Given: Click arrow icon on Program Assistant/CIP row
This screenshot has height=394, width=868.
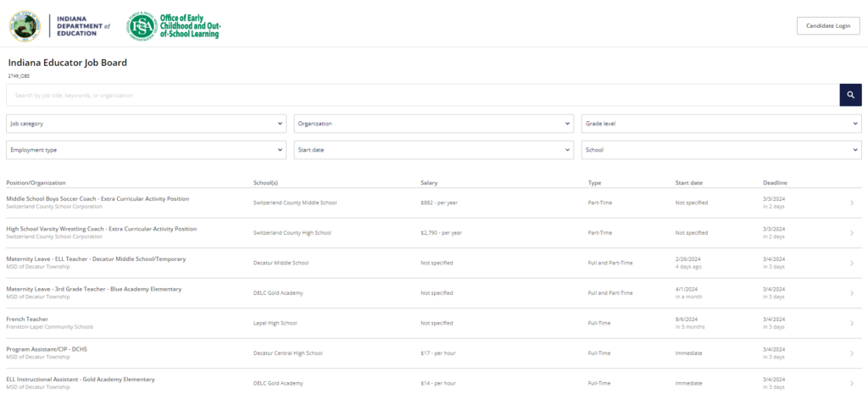Looking at the screenshot, I should [x=851, y=353].
